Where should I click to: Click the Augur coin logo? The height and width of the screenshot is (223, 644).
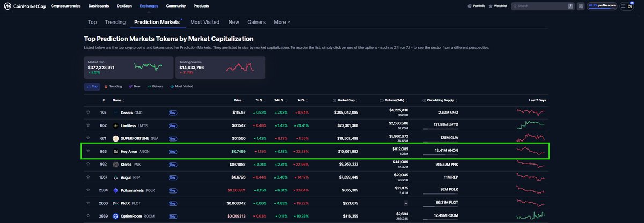click(x=115, y=177)
